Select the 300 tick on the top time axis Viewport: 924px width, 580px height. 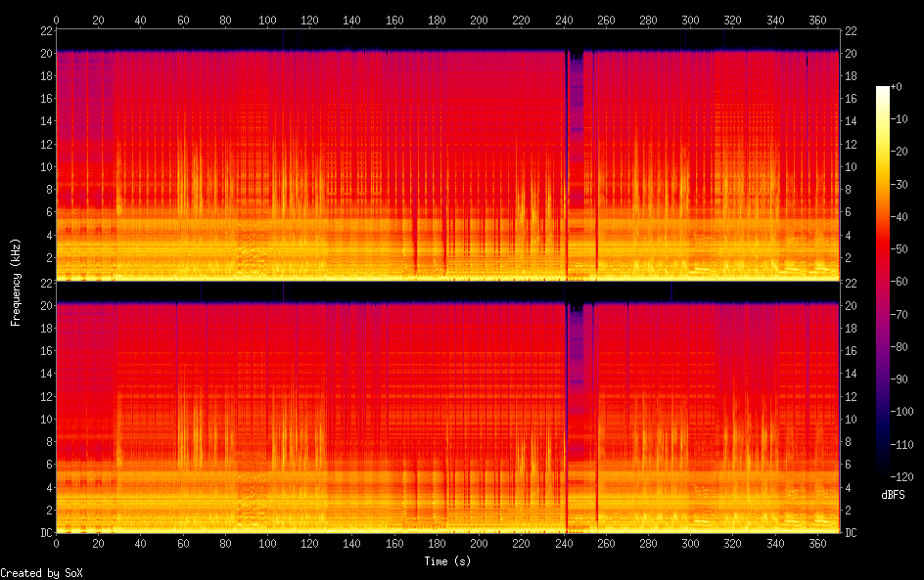[691, 20]
